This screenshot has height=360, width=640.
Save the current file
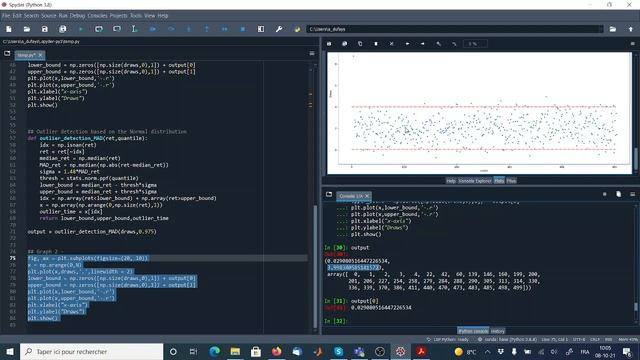44,29
